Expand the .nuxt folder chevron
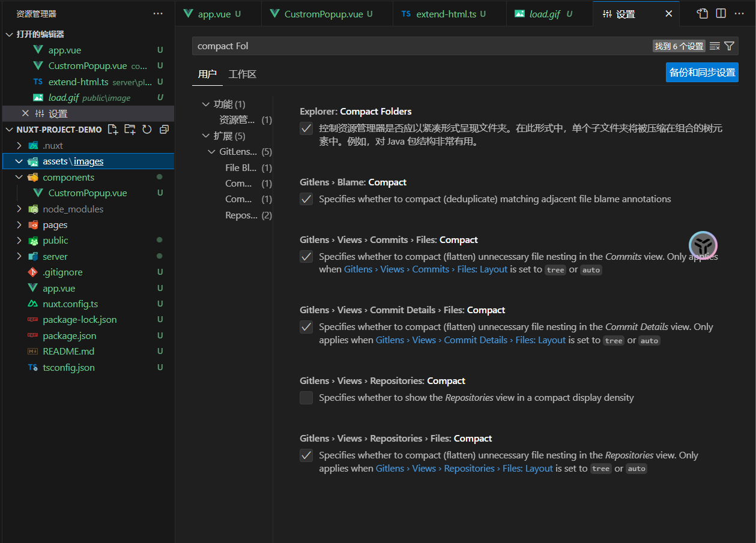This screenshot has width=756, height=543. [19, 145]
